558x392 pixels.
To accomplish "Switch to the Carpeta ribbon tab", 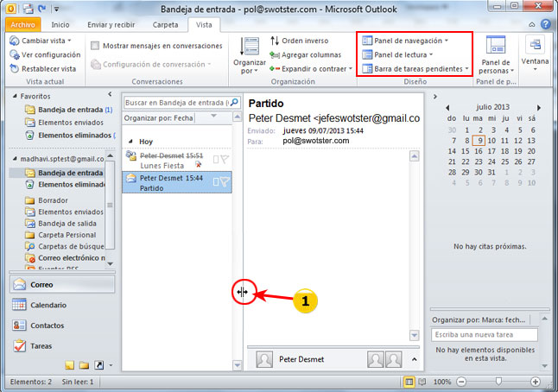I will coord(165,25).
